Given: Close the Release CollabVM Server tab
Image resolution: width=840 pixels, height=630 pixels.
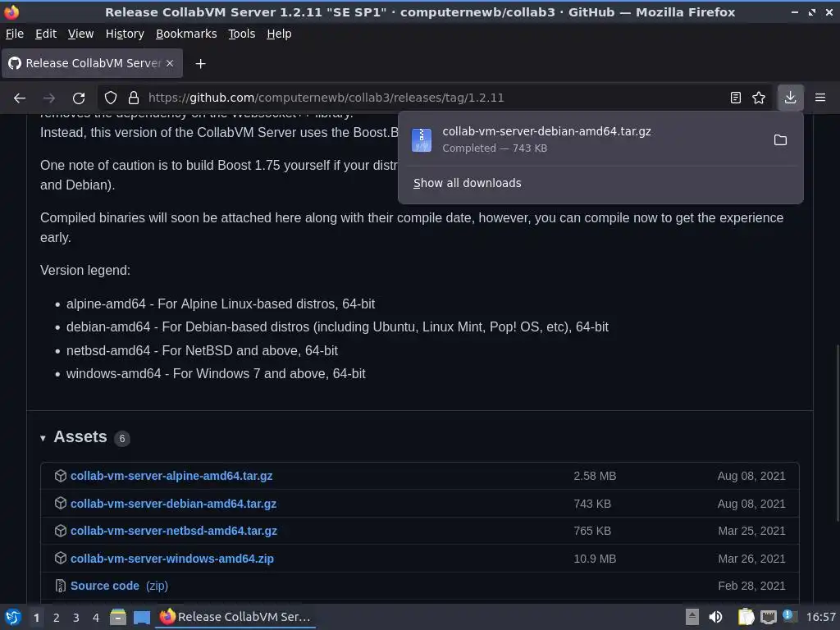Looking at the screenshot, I should [170, 63].
